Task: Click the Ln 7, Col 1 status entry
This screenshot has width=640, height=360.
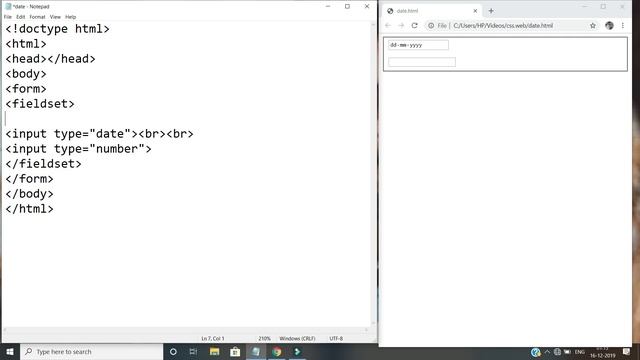Action: [x=213, y=338]
